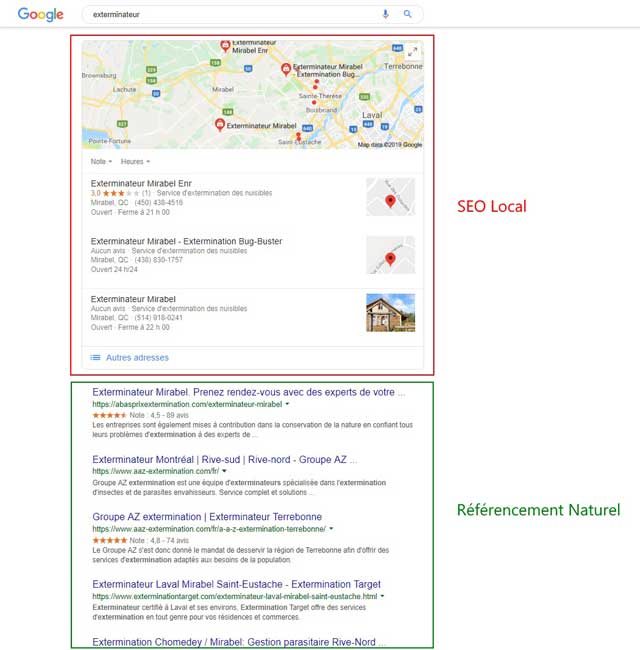Open arrow next to aaz-extermination.com/fr/ URL
The height and width of the screenshot is (650, 640).
pos(224,471)
